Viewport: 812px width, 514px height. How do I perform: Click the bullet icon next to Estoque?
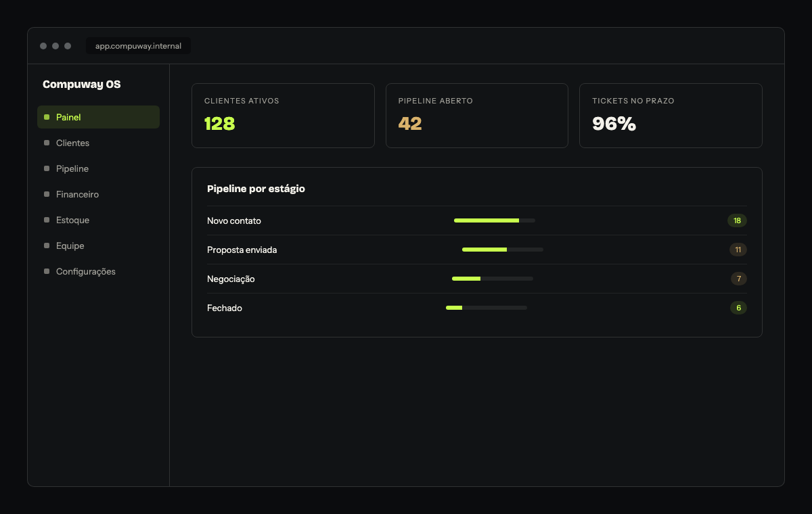click(x=47, y=220)
